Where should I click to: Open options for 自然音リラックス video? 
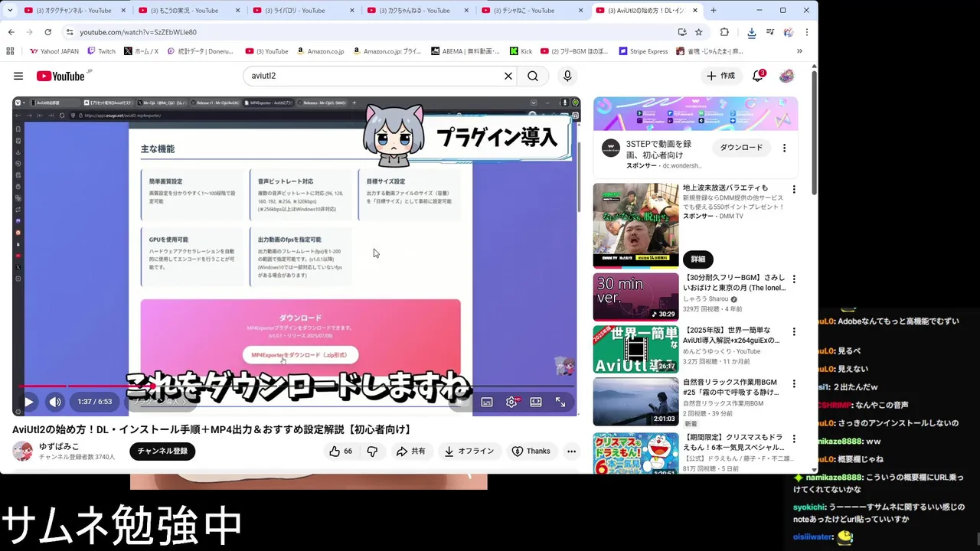pyautogui.click(x=794, y=383)
